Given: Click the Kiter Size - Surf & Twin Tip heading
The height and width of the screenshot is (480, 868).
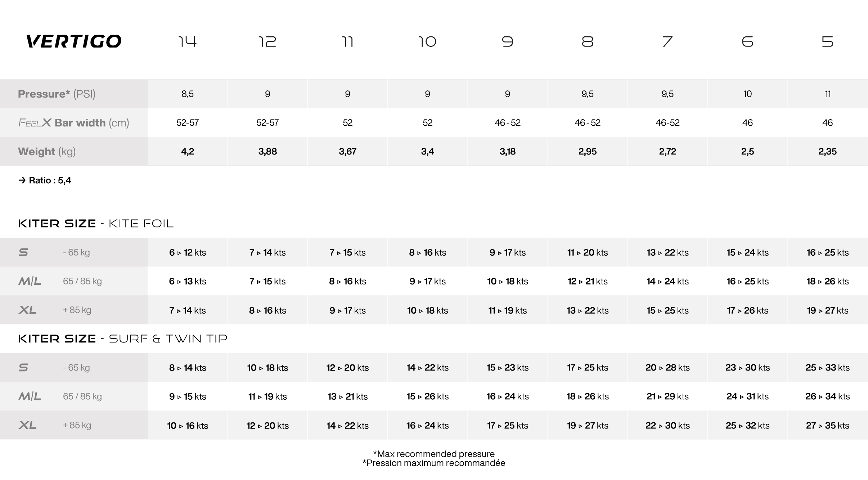Looking at the screenshot, I should coord(123,339).
